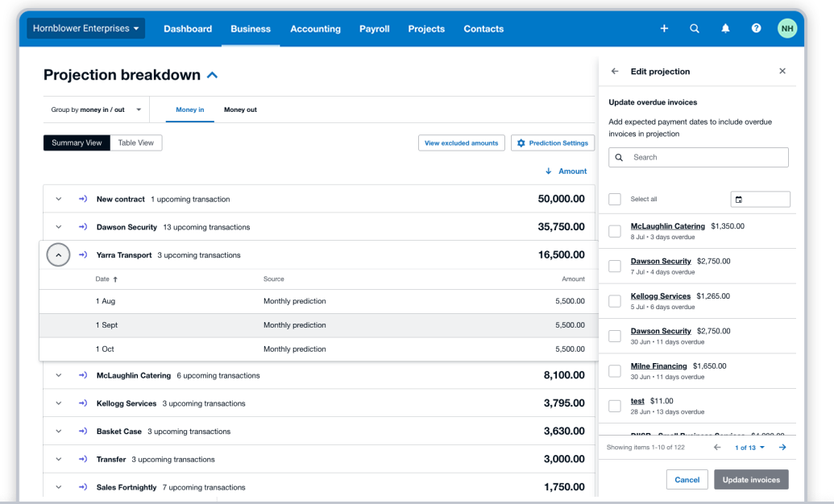Open Group by money in / out dropdown
834x504 pixels.
tap(96, 109)
